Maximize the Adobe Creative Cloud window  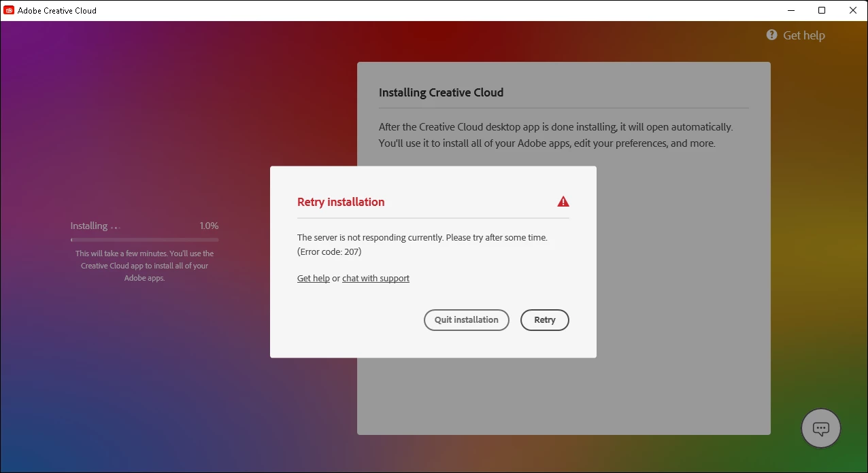click(822, 10)
